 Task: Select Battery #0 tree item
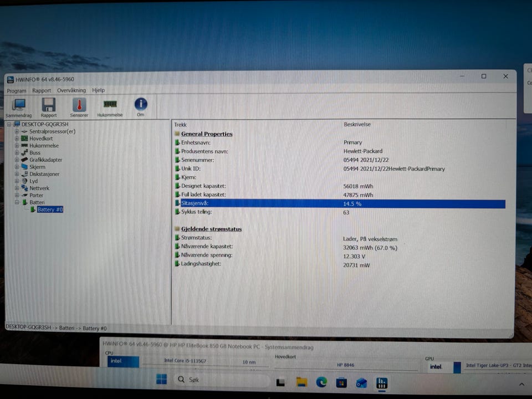[x=50, y=209]
